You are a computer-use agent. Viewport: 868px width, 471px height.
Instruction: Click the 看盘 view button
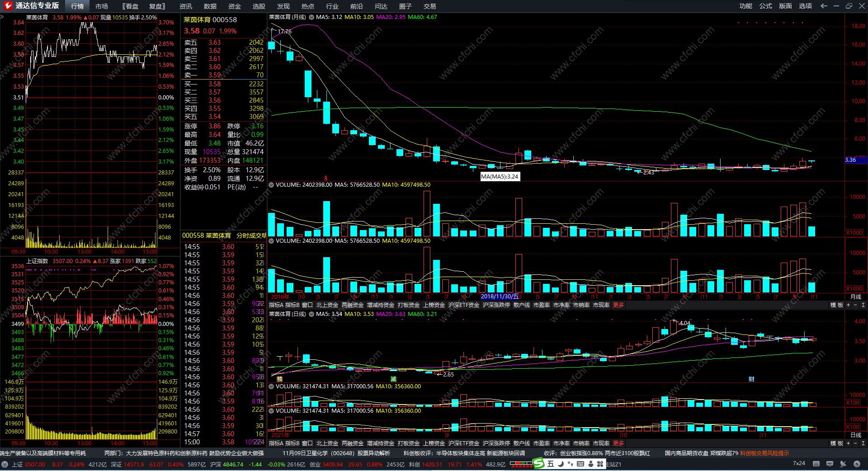(x=130, y=6)
